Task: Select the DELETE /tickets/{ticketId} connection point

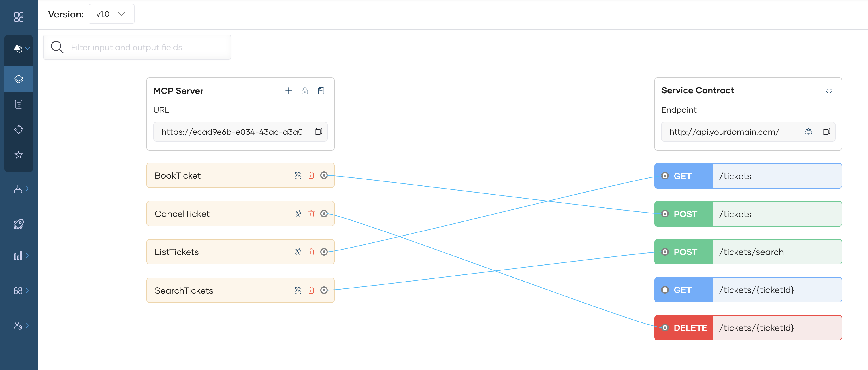Action: (x=665, y=327)
